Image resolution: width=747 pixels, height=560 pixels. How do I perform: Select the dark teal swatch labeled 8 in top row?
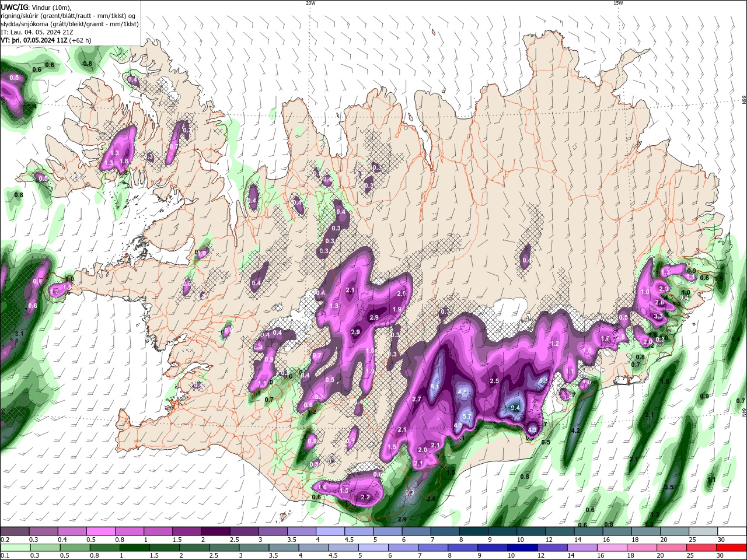pyautogui.click(x=473, y=531)
